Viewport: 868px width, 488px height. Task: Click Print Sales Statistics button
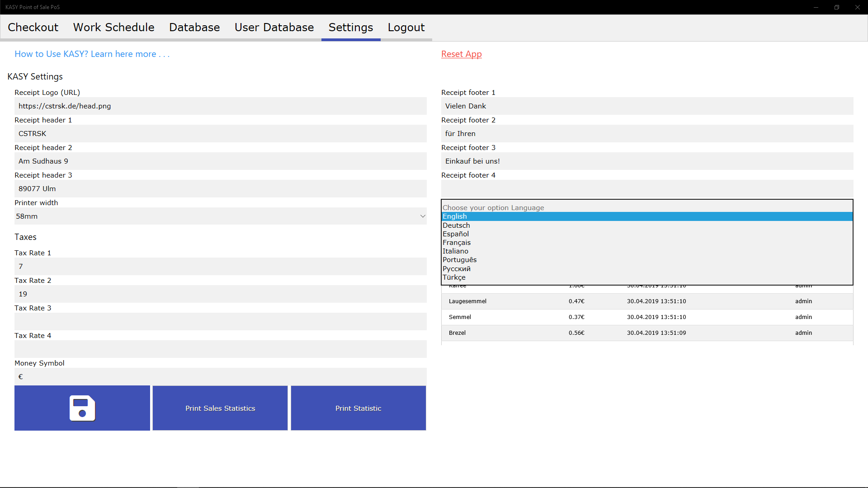(220, 408)
